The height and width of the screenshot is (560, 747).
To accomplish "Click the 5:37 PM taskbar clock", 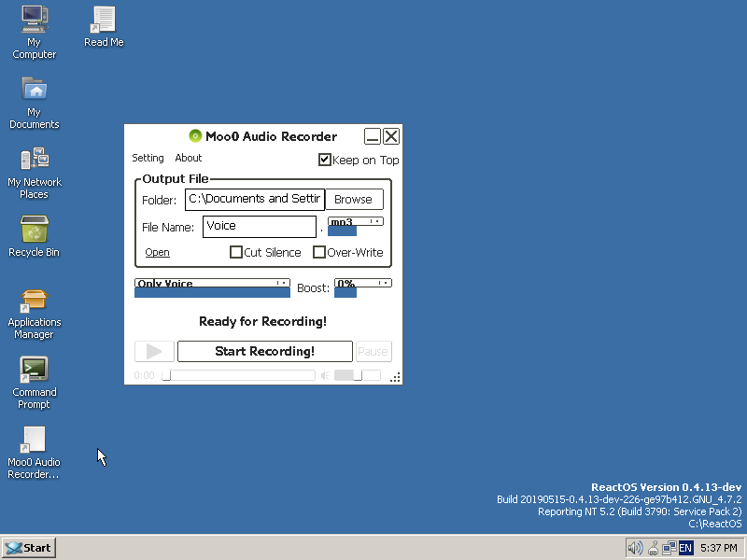I will click(718, 548).
